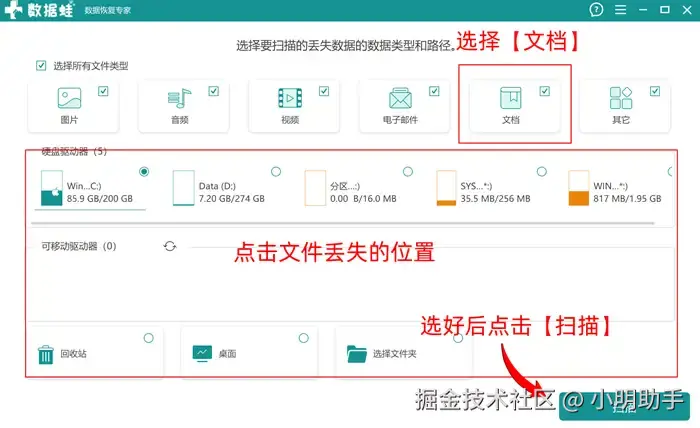Click the 文档 document type icon
This screenshot has width=700, height=428.
[510, 98]
